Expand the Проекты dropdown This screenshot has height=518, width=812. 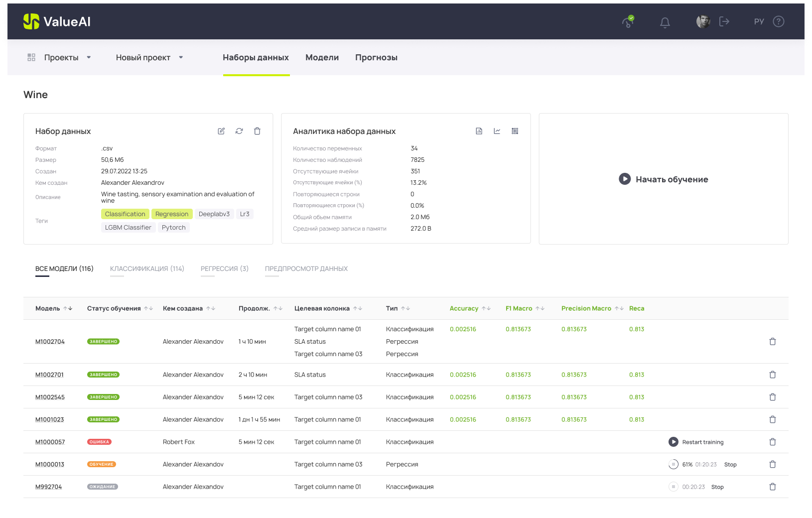click(x=89, y=57)
